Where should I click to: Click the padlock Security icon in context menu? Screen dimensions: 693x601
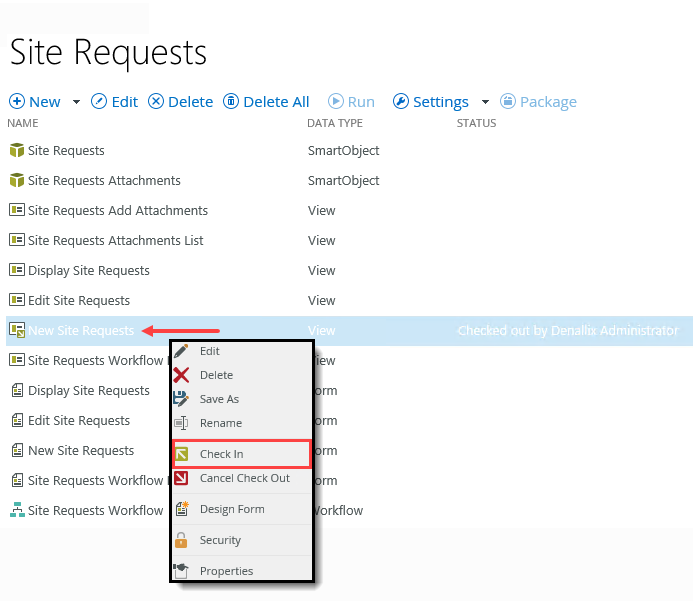pyautogui.click(x=181, y=540)
